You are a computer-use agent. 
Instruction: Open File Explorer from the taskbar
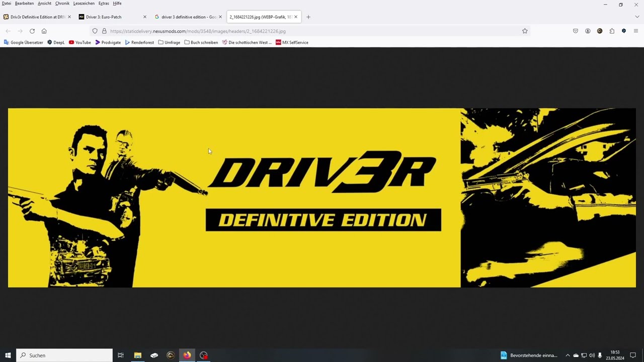pyautogui.click(x=137, y=355)
